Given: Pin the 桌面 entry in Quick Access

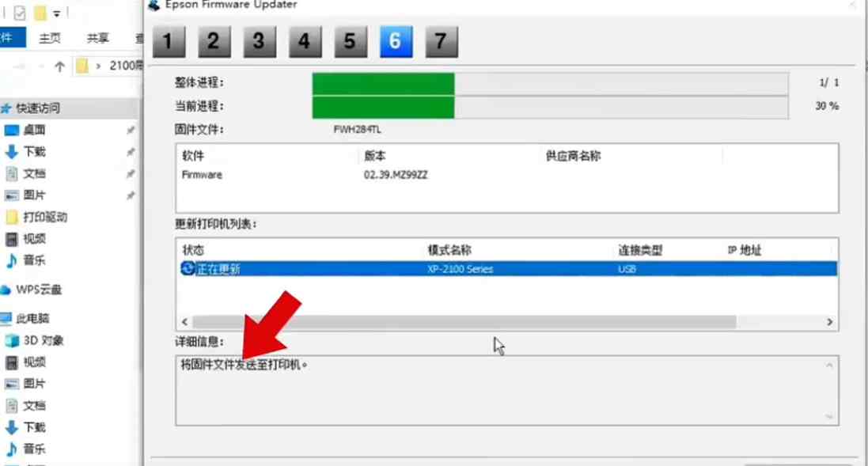Looking at the screenshot, I should coord(131,131).
